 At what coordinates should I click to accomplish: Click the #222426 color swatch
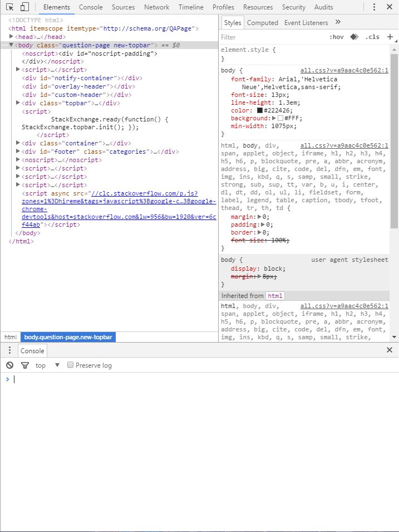coord(260,110)
